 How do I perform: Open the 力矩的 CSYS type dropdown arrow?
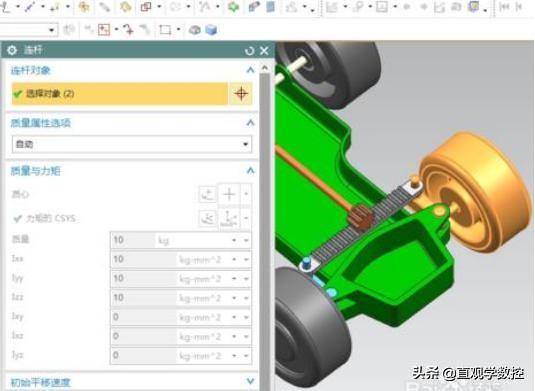coord(246,218)
